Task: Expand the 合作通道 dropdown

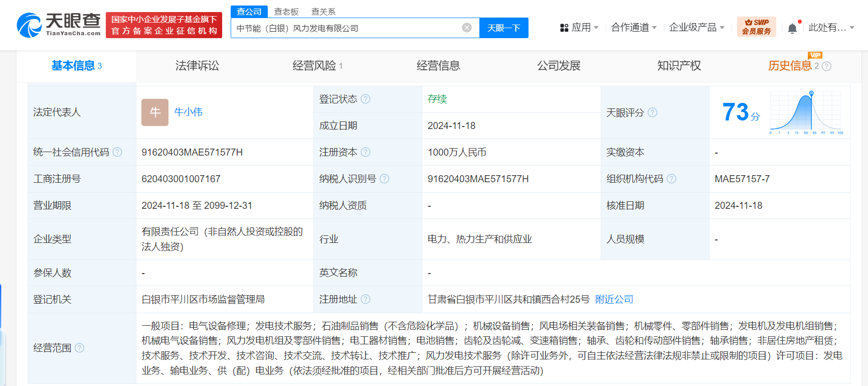Action: (x=633, y=28)
